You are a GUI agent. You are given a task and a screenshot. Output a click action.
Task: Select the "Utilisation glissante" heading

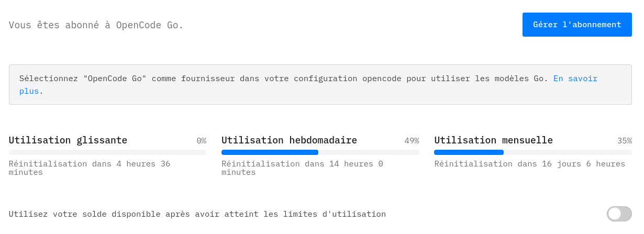point(68,140)
